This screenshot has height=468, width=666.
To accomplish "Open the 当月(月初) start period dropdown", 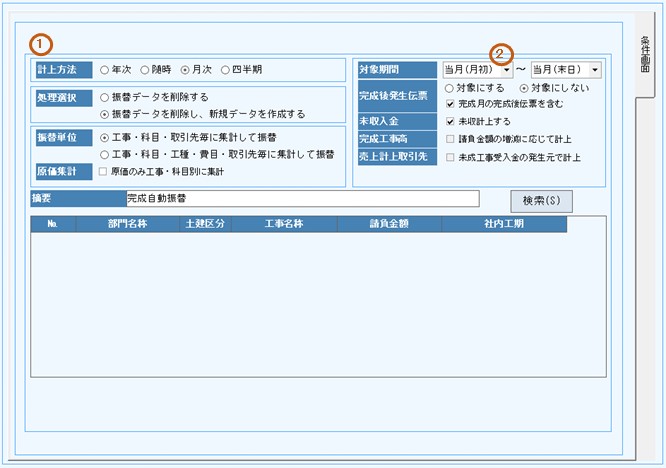I will [508, 70].
